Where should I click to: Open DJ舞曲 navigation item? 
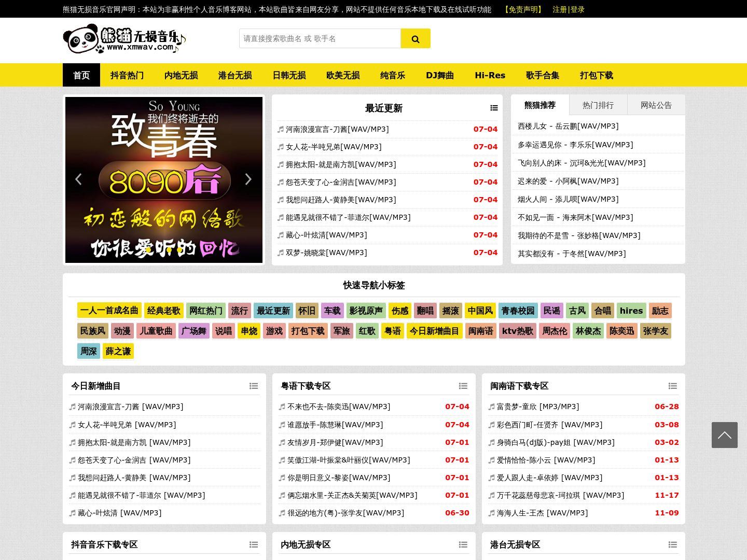(x=440, y=75)
